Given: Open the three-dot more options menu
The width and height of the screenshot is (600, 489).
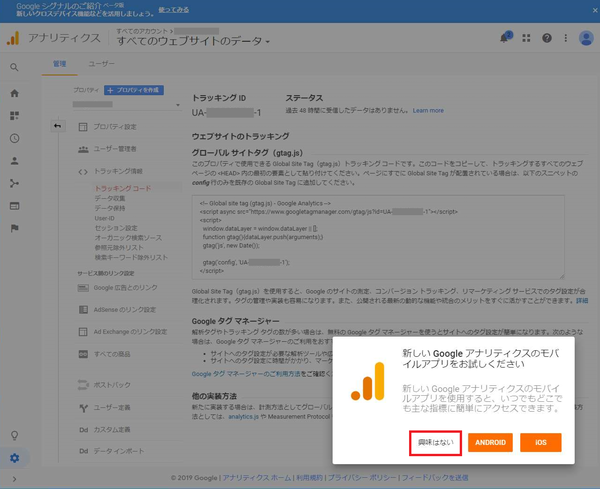Looking at the screenshot, I should (566, 38).
